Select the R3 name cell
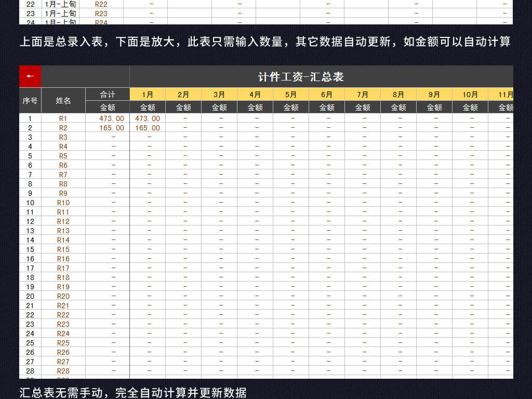The image size is (532, 399). coord(63,137)
